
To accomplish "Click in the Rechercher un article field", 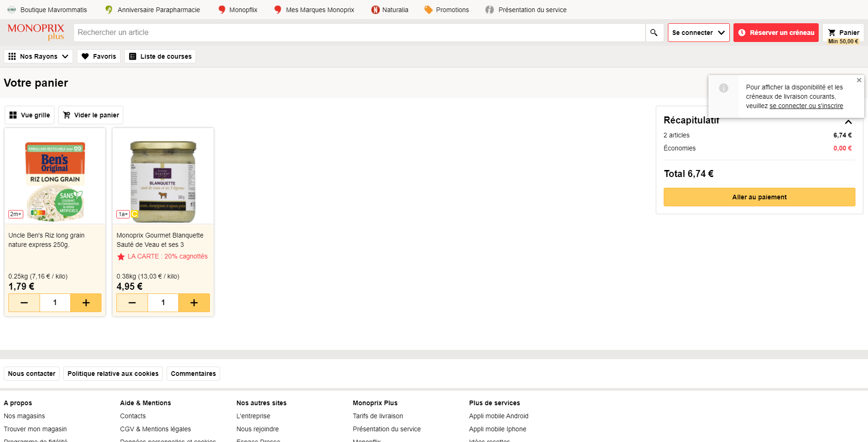I will point(359,33).
